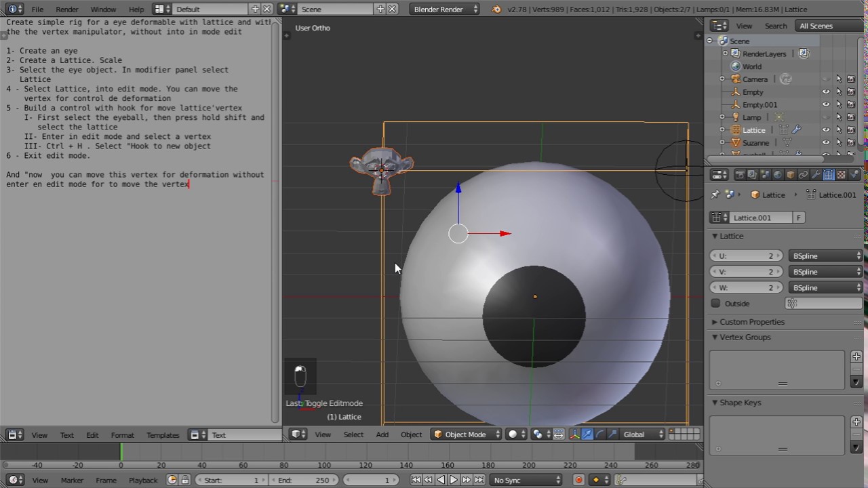This screenshot has width=868, height=488.
Task: Toggle fake user F button for Lattice.001
Action: tap(799, 218)
